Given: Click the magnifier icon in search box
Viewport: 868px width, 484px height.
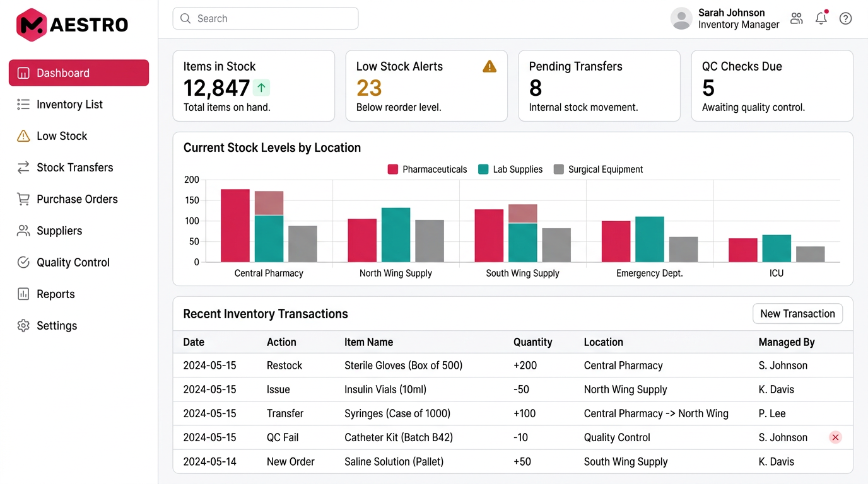Looking at the screenshot, I should pos(185,19).
